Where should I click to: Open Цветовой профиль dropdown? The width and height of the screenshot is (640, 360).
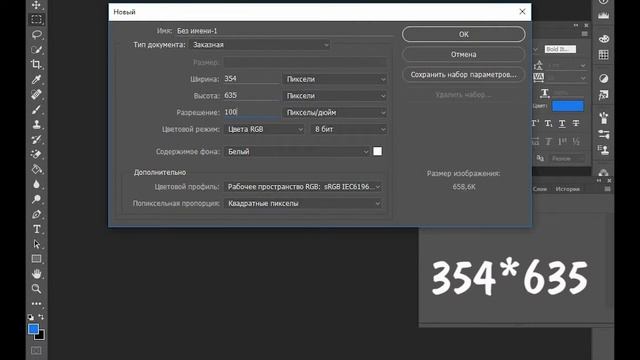click(302, 187)
